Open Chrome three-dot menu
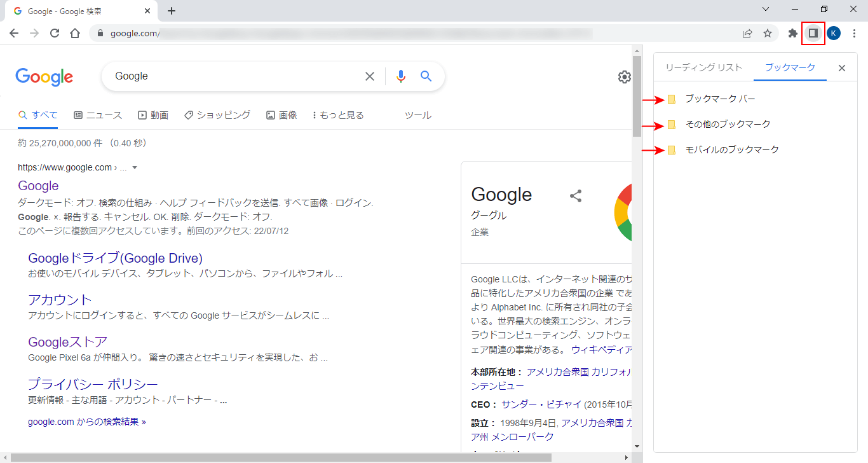Image resolution: width=868 pixels, height=463 pixels. (x=854, y=33)
